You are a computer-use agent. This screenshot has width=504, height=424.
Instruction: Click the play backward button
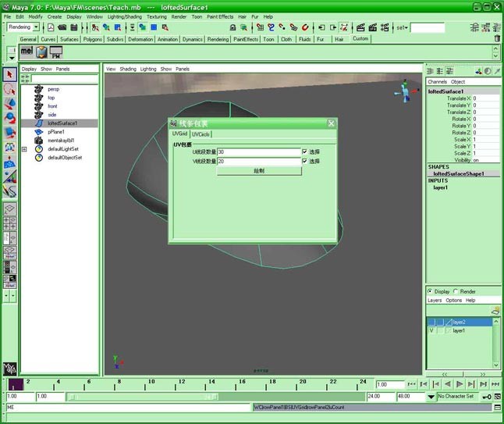(448, 384)
